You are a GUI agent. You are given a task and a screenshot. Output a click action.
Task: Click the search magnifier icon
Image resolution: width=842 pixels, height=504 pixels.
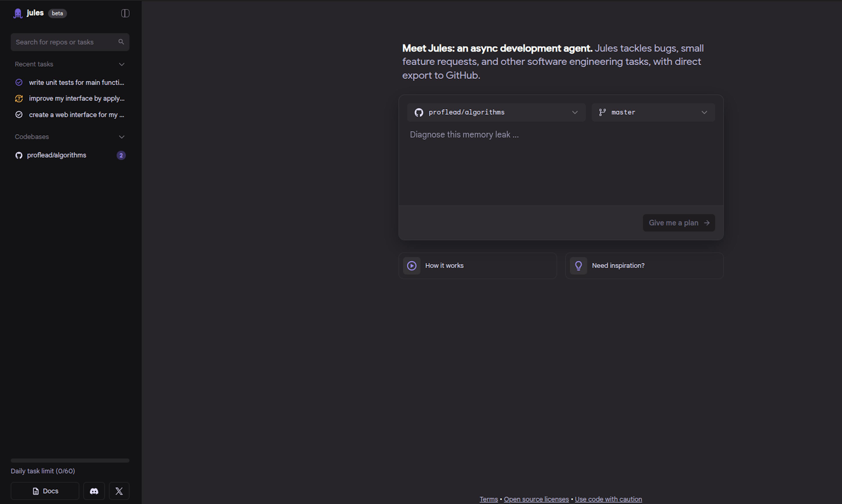pos(121,42)
